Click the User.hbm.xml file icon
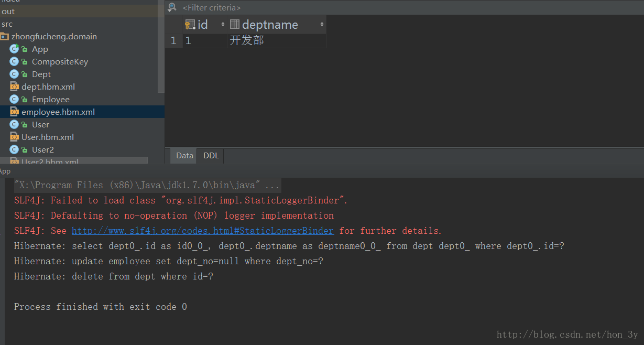Image resolution: width=644 pixels, height=345 pixels. pyautogui.click(x=14, y=137)
